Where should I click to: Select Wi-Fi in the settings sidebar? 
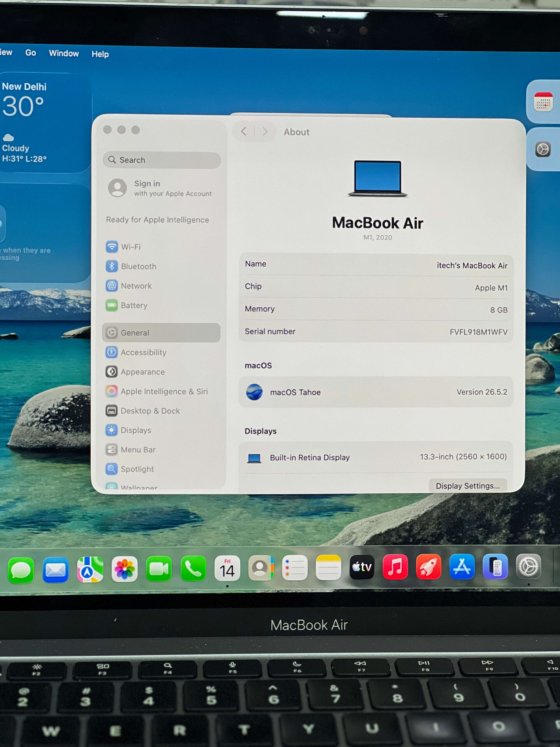coord(161,247)
